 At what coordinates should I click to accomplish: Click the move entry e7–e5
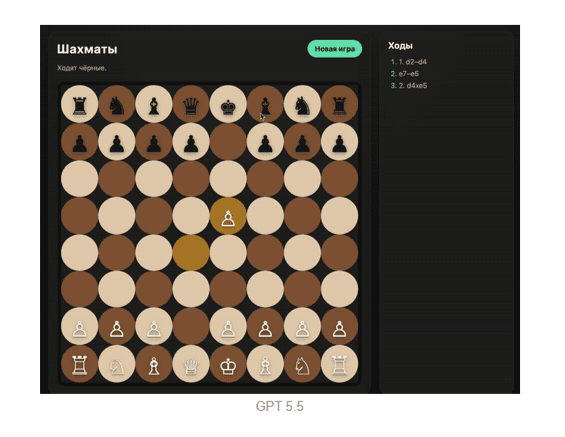pos(409,74)
